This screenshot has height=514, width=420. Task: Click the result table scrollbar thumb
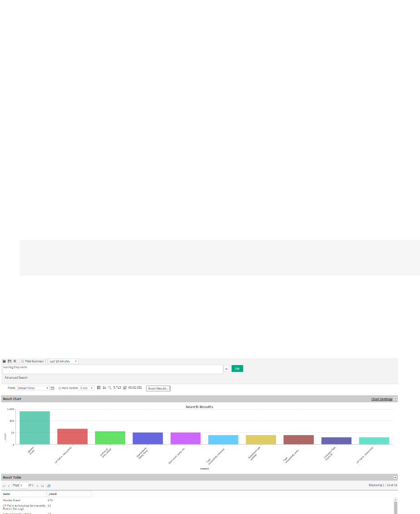point(395,508)
